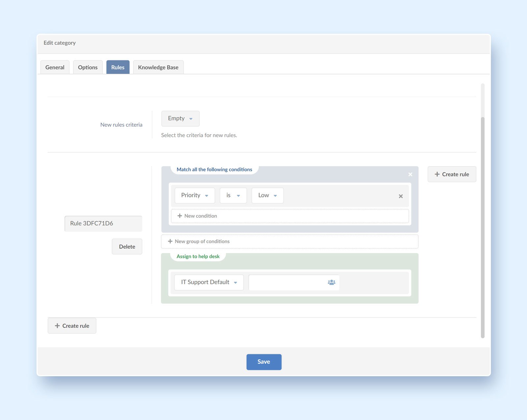
Task: Switch to the General tab
Action: point(55,67)
